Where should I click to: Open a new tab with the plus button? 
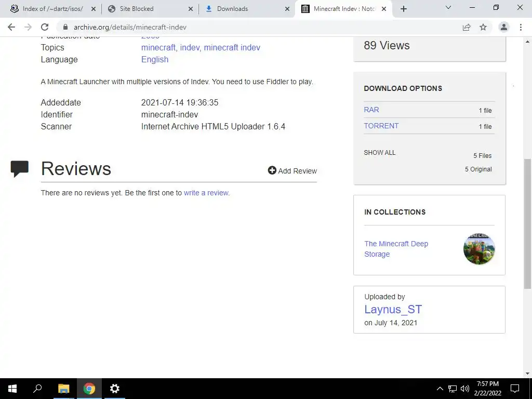tap(403, 9)
